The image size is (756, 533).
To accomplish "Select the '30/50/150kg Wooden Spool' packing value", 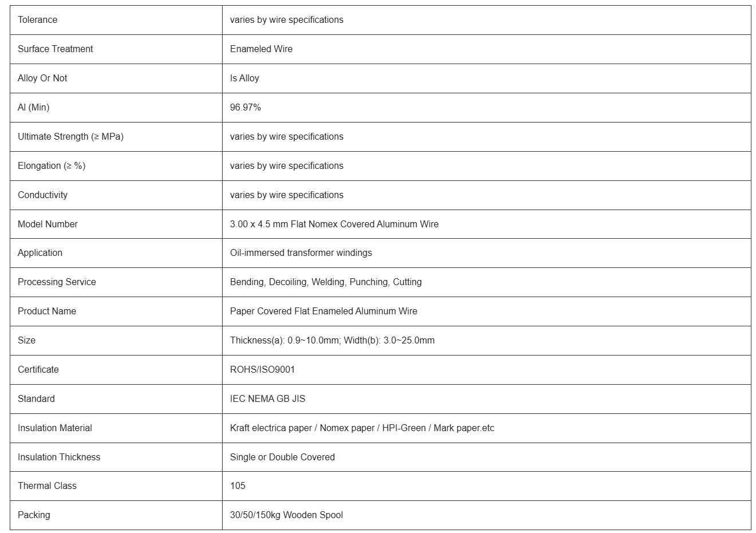I will 286,515.
